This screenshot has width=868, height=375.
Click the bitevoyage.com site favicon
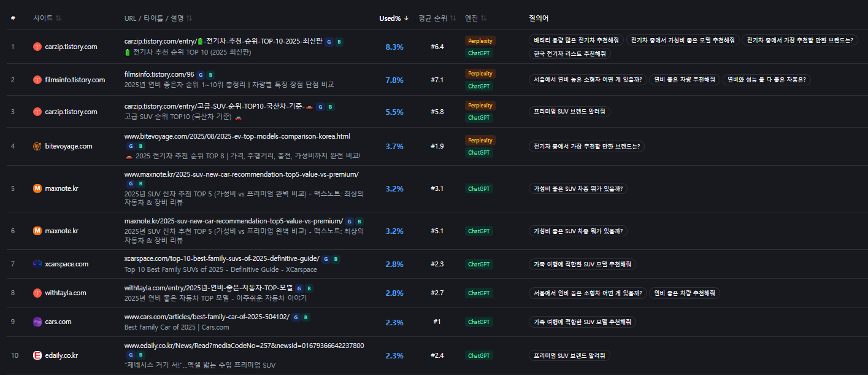pyautogui.click(x=37, y=146)
